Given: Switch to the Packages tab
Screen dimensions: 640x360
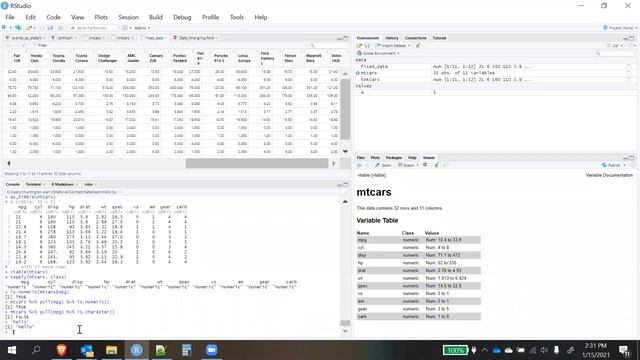Looking at the screenshot, I should 393,158.
